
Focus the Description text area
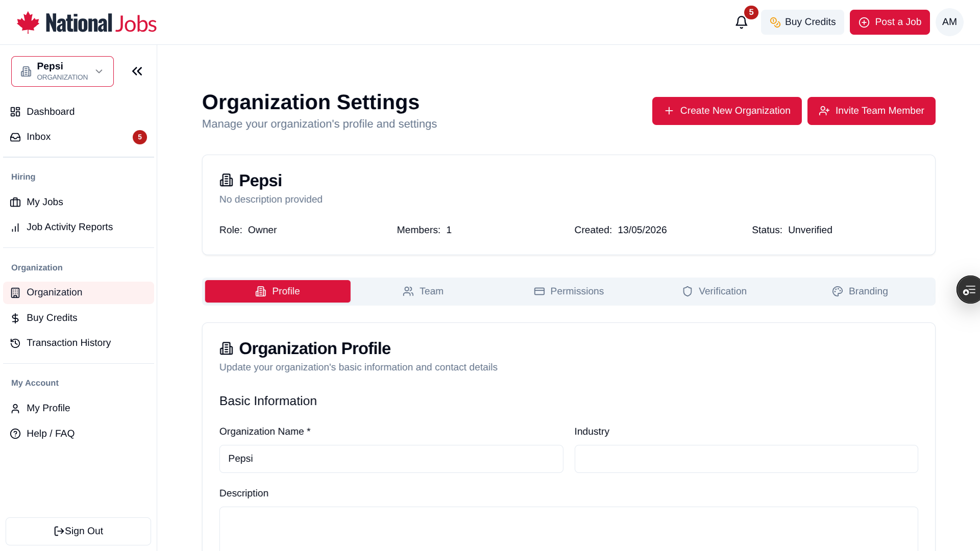[569, 529]
